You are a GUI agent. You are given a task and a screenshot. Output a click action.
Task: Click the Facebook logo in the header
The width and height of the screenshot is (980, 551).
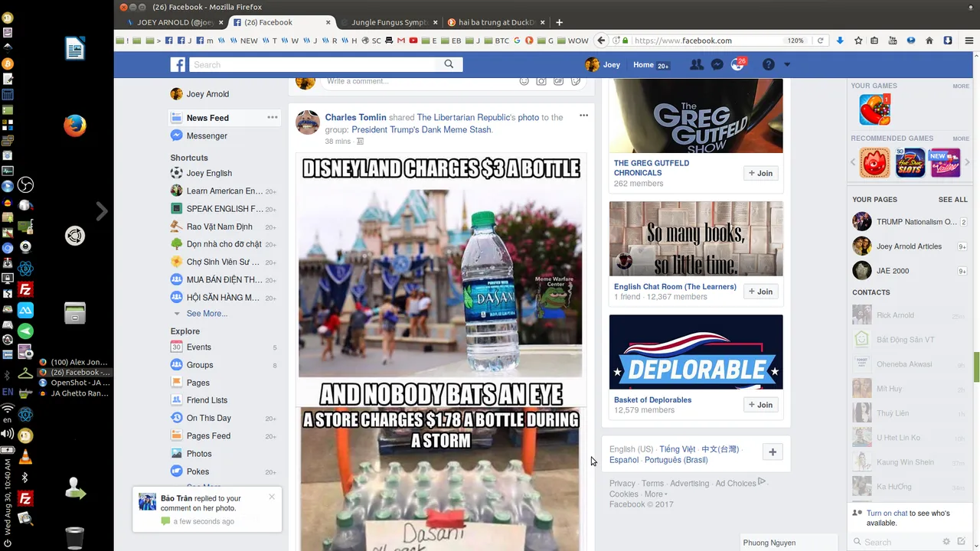[178, 65]
